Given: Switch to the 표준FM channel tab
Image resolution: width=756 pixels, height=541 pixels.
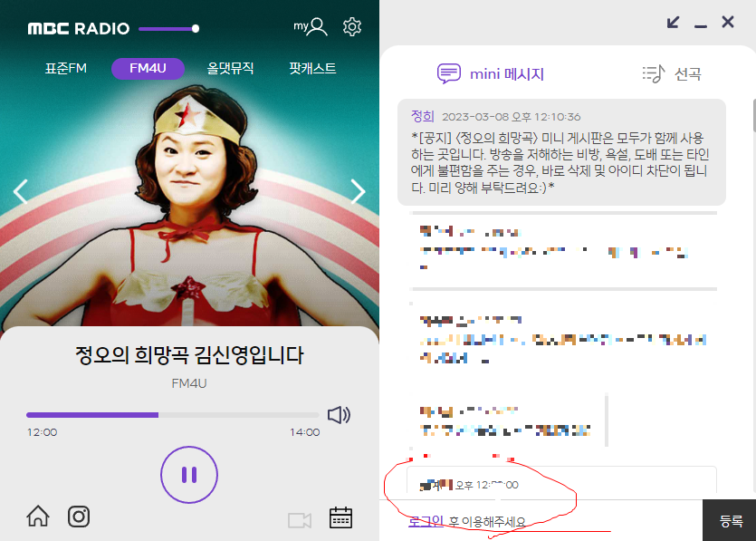Looking at the screenshot, I should click(65, 68).
